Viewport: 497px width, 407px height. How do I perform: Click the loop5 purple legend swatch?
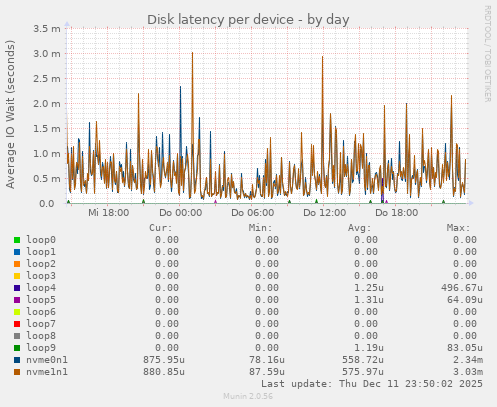pyautogui.click(x=17, y=300)
